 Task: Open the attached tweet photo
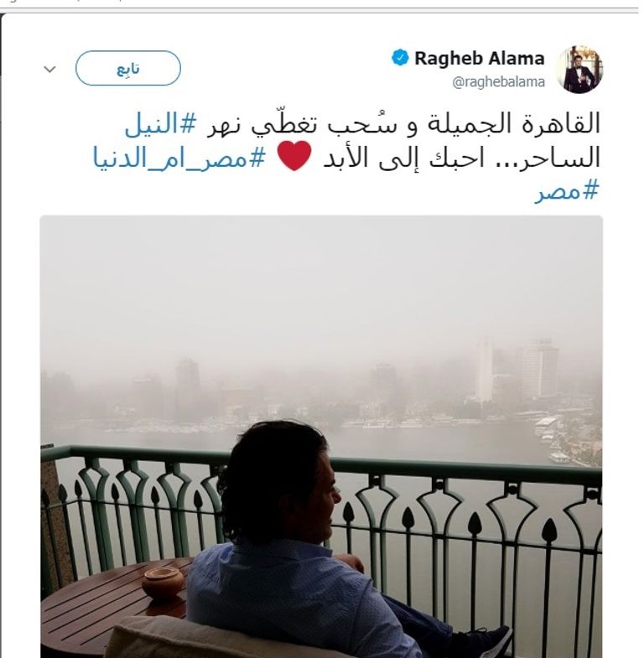coord(321,437)
